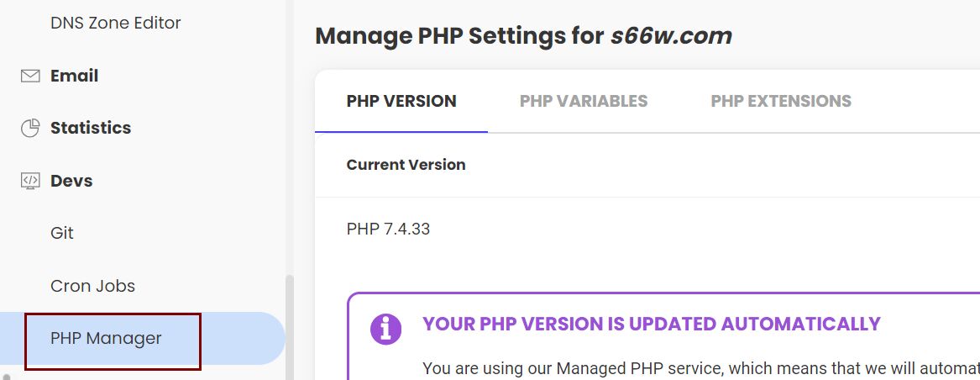Click the Email envelope icon
The width and height of the screenshot is (980, 380).
[x=30, y=76]
